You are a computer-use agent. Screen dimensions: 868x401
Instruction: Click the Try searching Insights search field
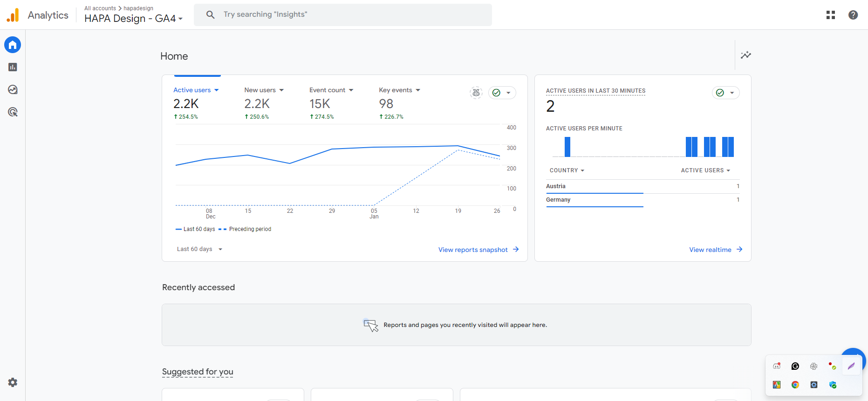pos(343,14)
